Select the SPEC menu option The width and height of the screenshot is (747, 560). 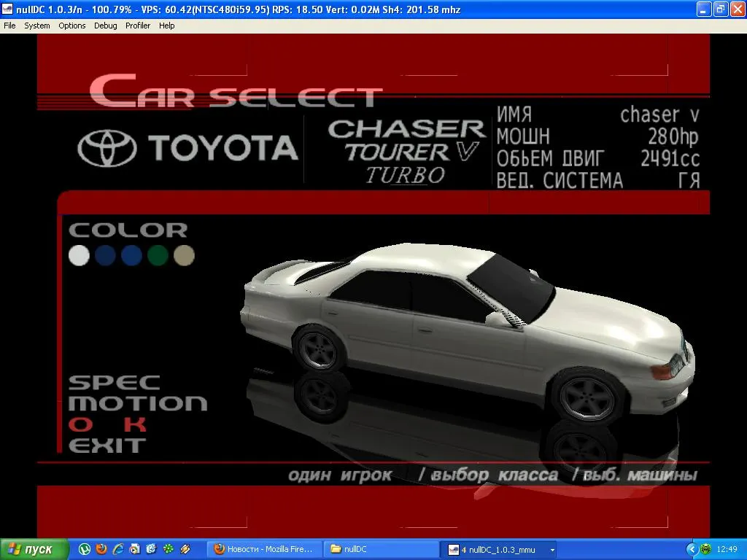[x=115, y=382]
